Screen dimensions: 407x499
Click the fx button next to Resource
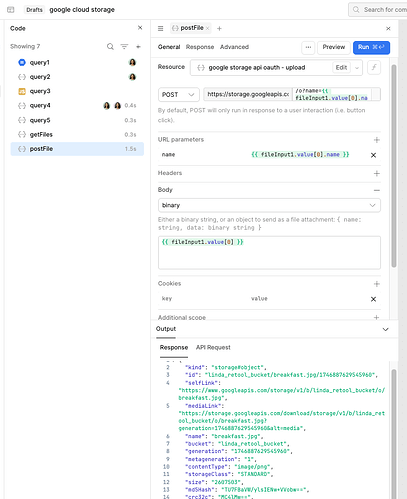374,68
